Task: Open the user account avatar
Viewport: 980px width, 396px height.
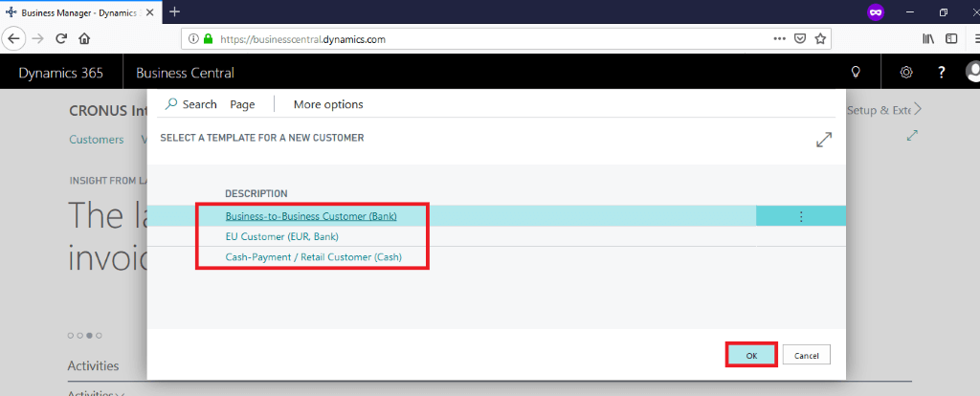Action: coord(973,71)
